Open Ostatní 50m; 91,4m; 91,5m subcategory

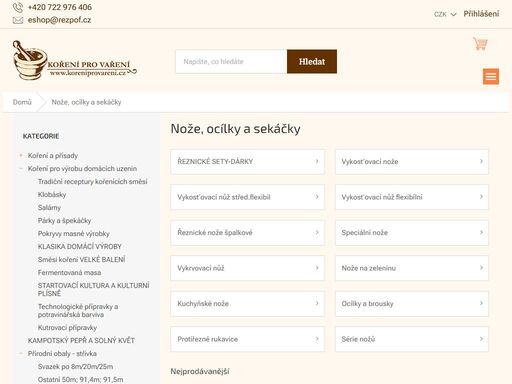pos(80,380)
